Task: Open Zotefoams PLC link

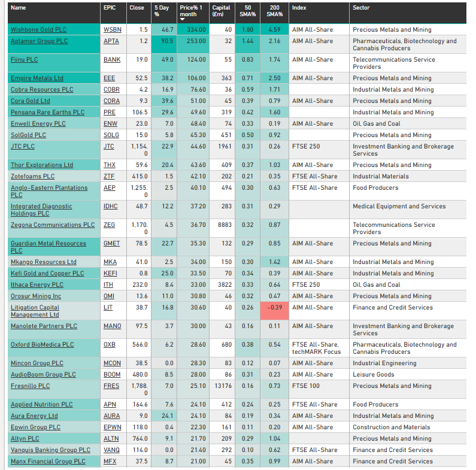Action: coord(32,177)
